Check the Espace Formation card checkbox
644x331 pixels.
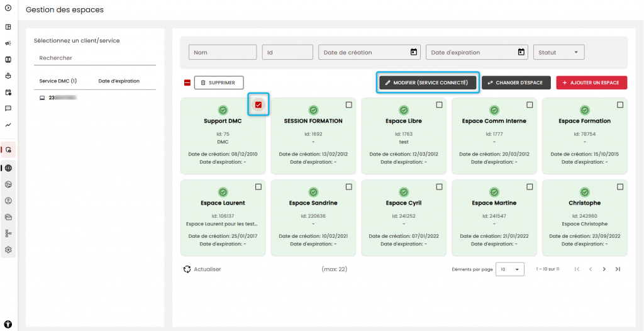pyautogui.click(x=620, y=105)
